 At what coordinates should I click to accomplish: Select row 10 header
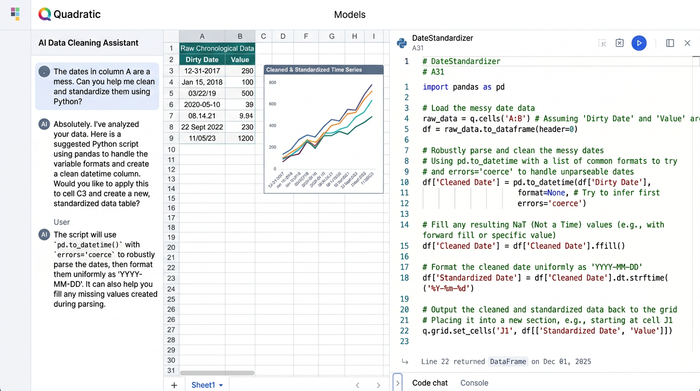point(171,150)
